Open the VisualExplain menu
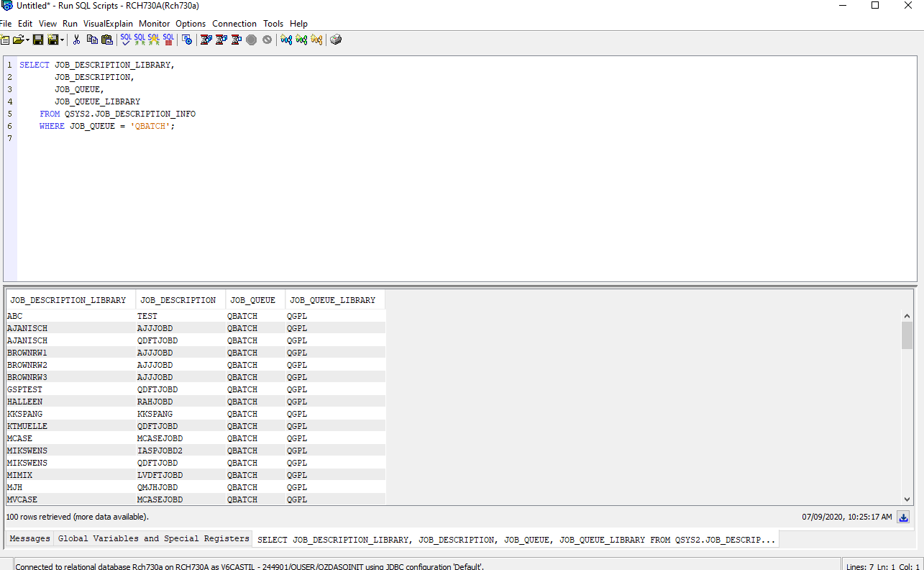 coord(108,24)
